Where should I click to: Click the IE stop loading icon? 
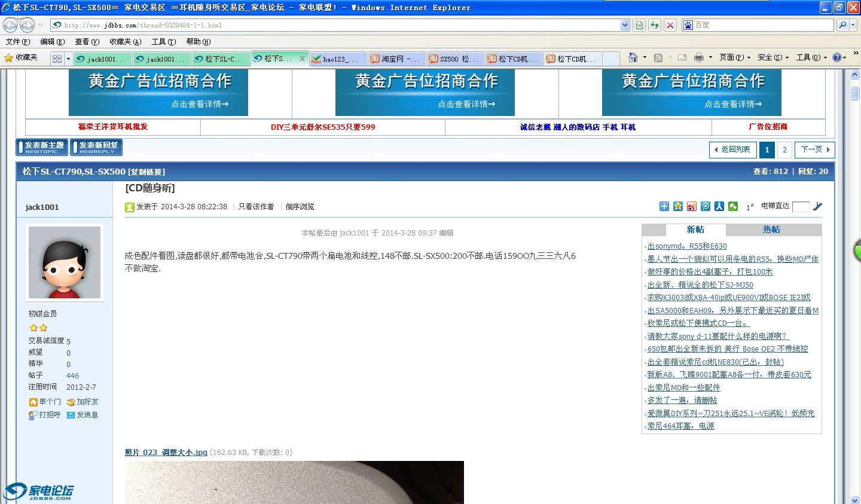(x=670, y=25)
